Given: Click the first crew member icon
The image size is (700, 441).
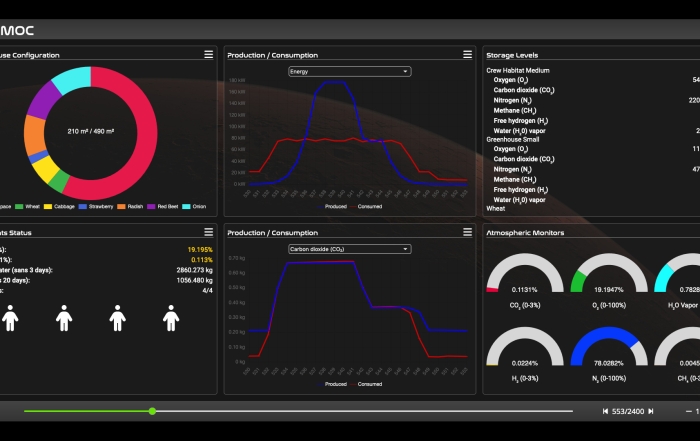Looking at the screenshot, I should tap(10, 319).
